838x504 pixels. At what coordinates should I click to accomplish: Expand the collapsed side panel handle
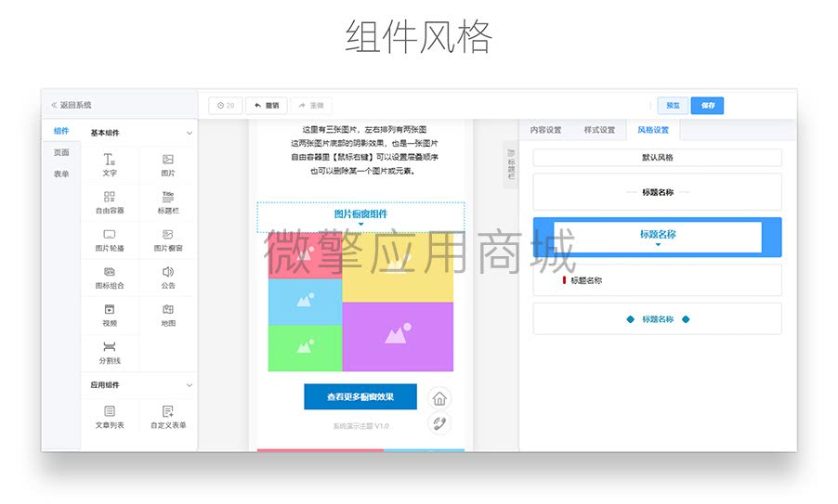[x=510, y=164]
